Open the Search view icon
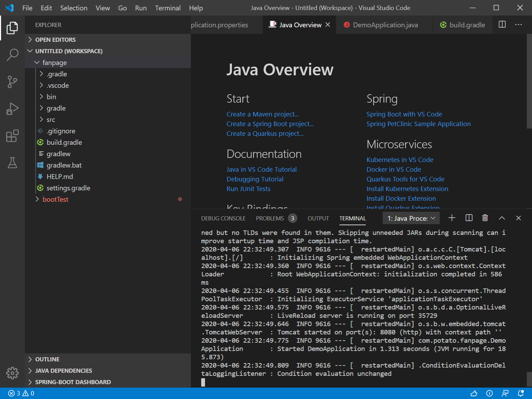This screenshot has width=532, height=399. coord(12,55)
